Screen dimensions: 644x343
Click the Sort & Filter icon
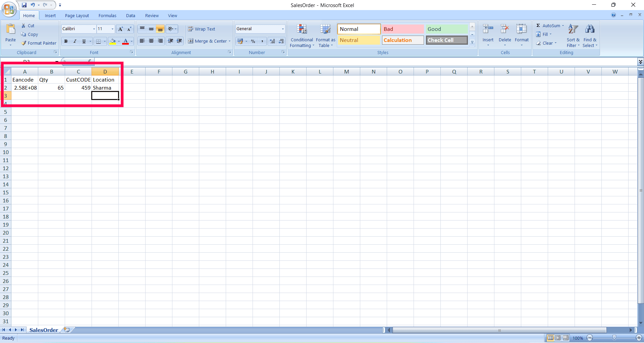(x=573, y=29)
